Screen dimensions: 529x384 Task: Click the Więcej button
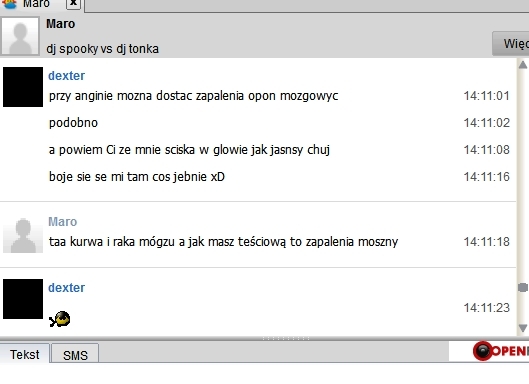511,44
